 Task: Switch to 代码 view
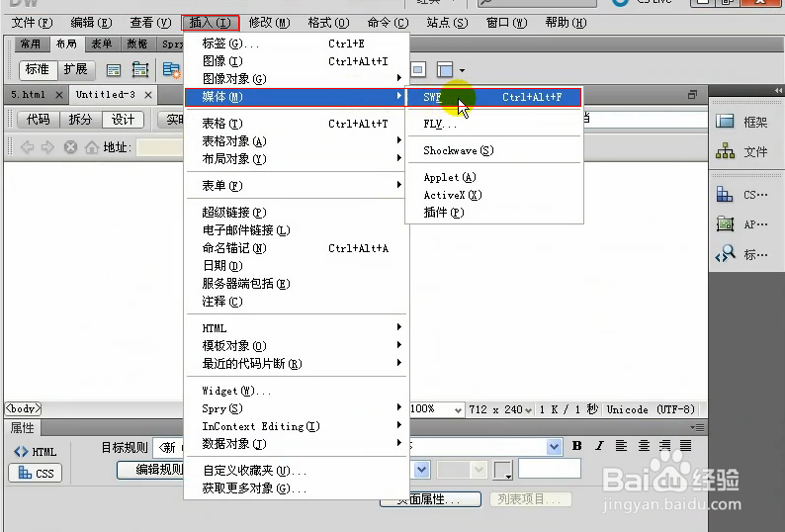point(39,120)
